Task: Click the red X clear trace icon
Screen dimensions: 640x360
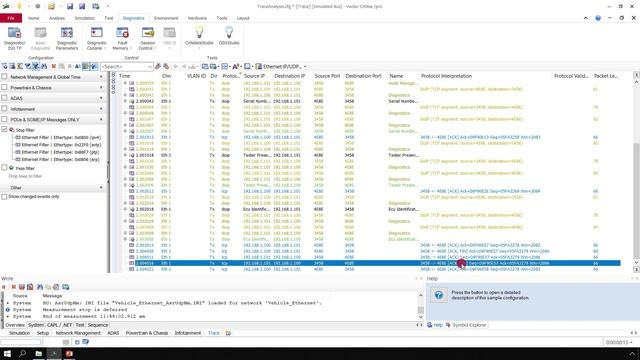Action: click(x=53, y=66)
